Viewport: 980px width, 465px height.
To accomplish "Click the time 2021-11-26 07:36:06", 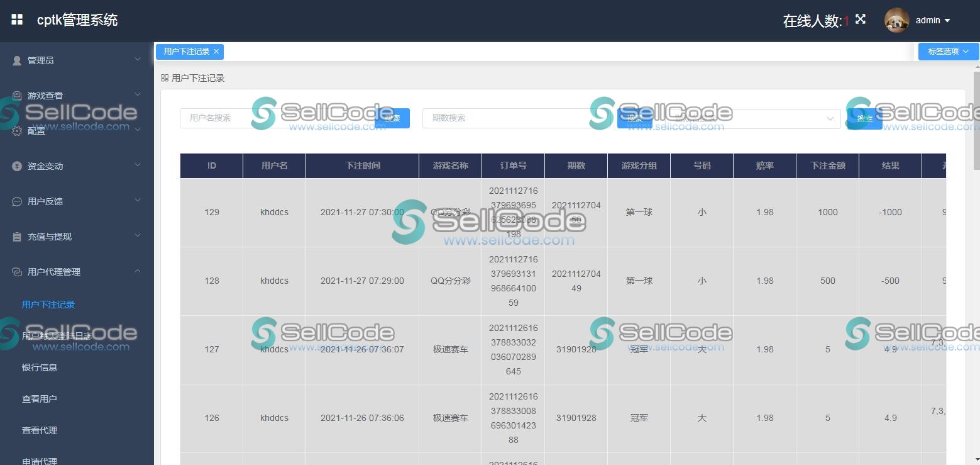I will tap(363, 418).
